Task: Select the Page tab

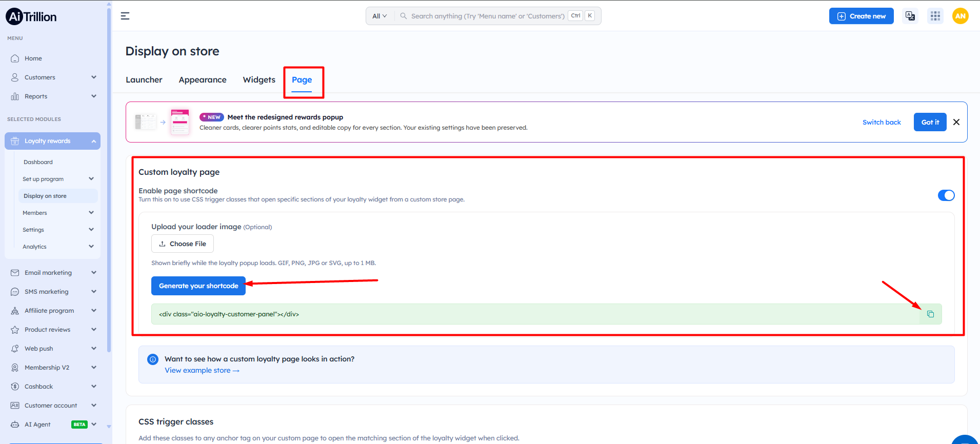Action: pos(302,80)
